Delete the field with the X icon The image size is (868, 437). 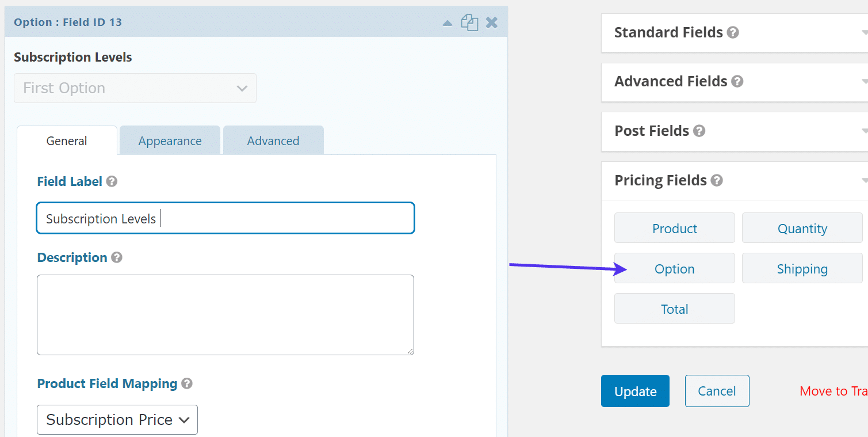coord(491,22)
